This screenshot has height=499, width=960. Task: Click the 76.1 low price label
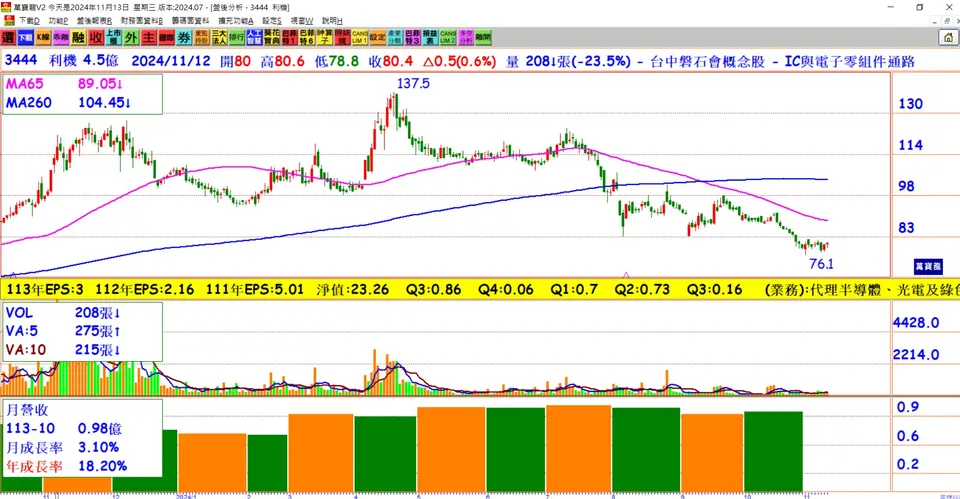point(821,264)
